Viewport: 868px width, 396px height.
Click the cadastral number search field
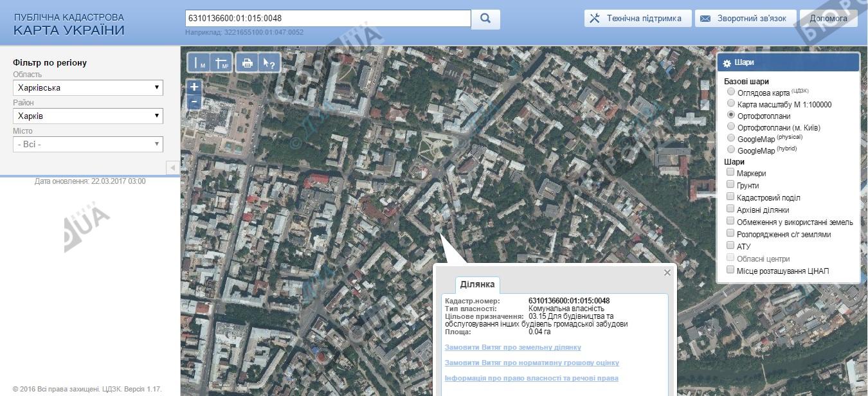[x=328, y=19]
